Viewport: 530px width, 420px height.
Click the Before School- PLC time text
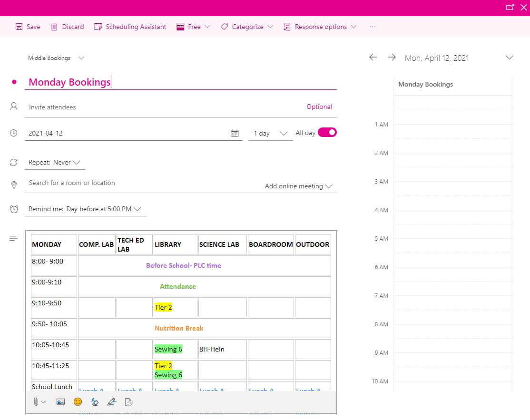point(184,265)
